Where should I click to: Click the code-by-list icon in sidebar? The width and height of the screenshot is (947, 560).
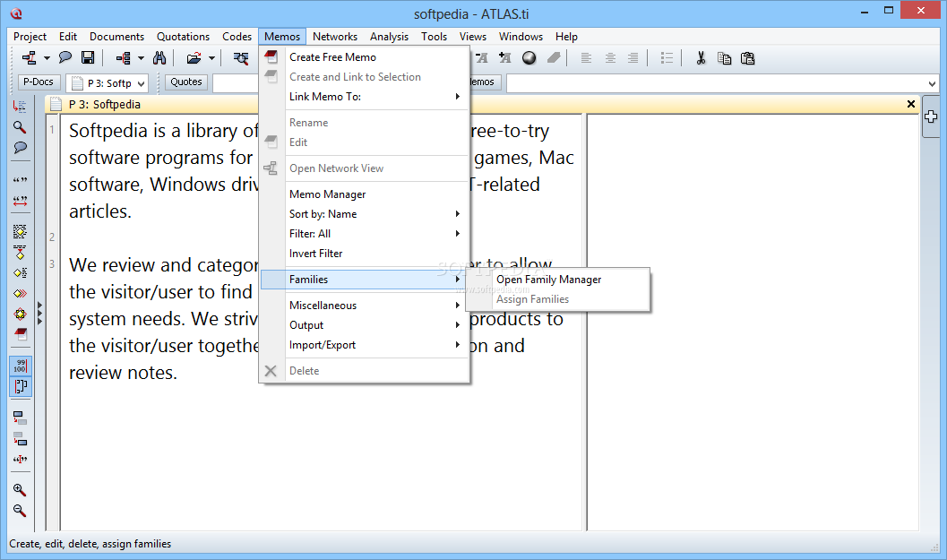pos(20,272)
